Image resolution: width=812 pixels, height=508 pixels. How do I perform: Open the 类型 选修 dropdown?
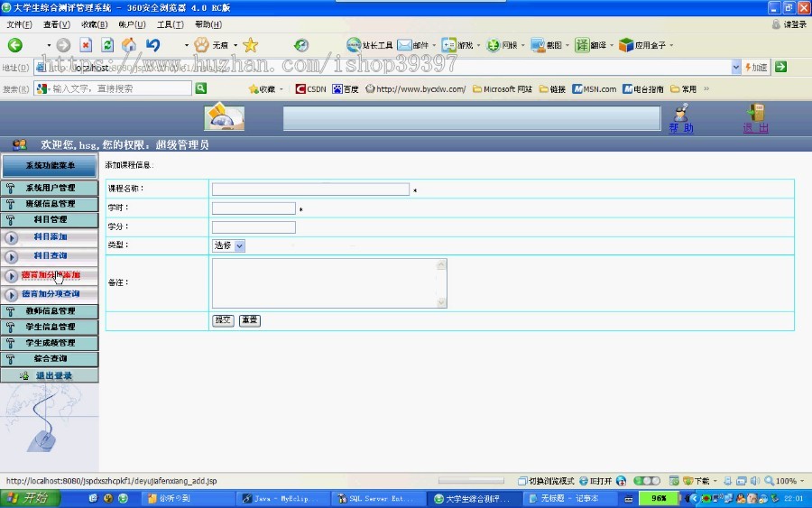tap(228, 245)
